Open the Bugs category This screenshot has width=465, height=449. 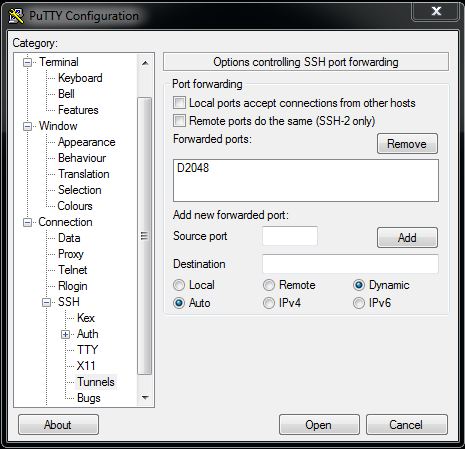[89, 398]
